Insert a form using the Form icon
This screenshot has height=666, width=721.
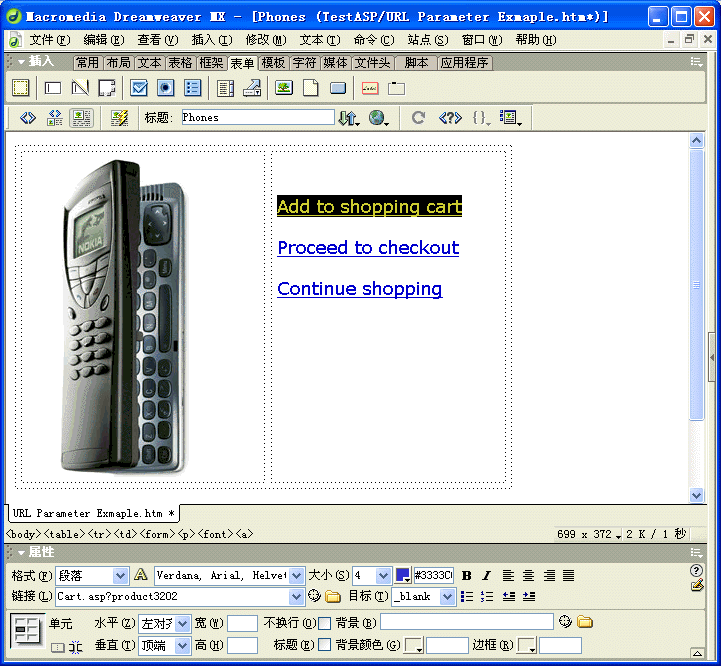(20, 88)
